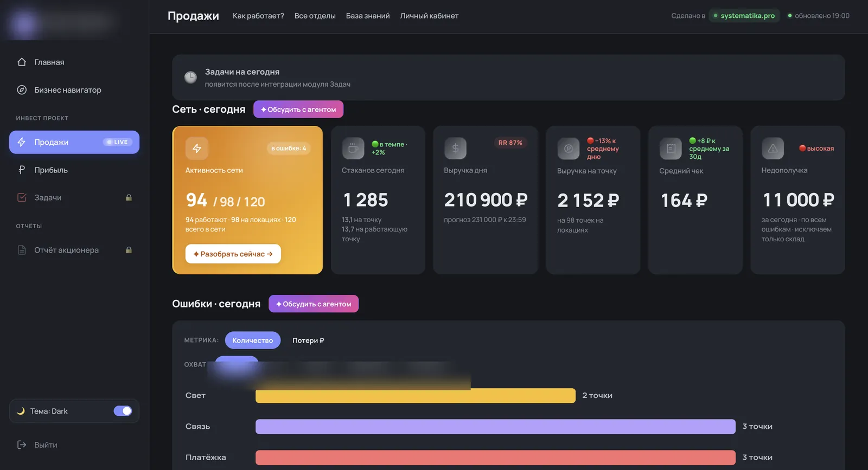Image resolution: width=868 pixels, height=470 pixels.
Task: Click Разобрать сейчас button on activity card
Action: 233,254
